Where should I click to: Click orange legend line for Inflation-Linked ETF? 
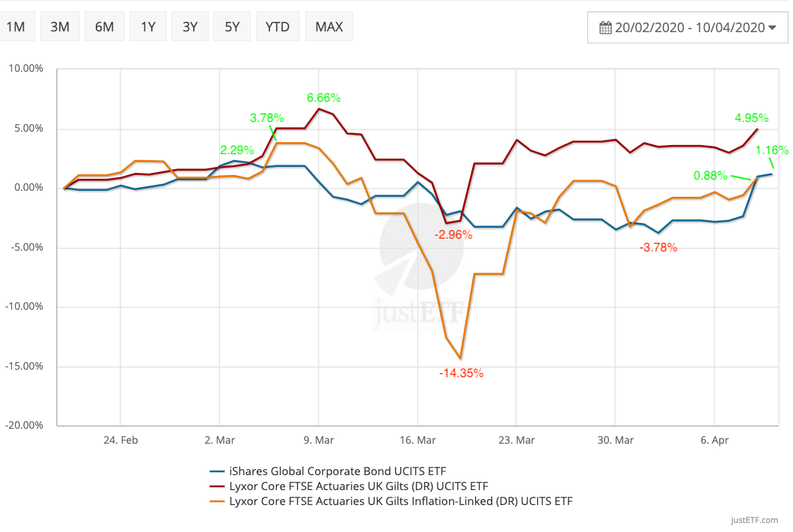coord(218,501)
